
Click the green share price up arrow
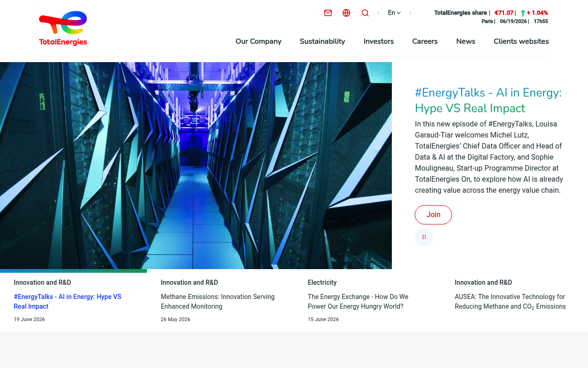click(x=523, y=13)
